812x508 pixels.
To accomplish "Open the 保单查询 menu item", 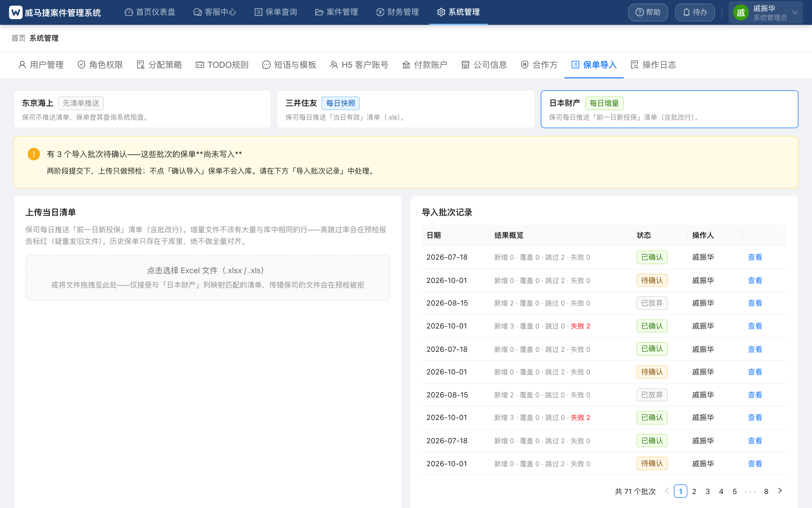I will [276, 12].
